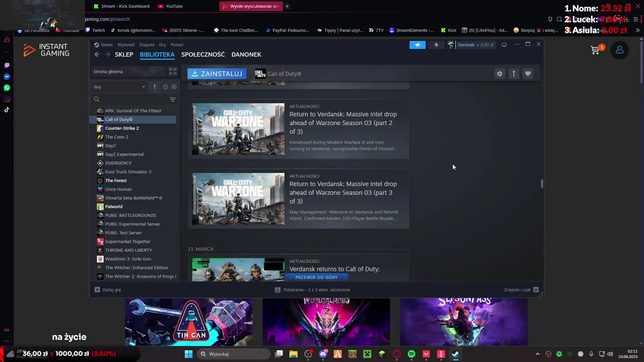The height and width of the screenshot is (362, 644).
Task: Select ARK: Survival Of The Fittest
Action: (x=133, y=111)
